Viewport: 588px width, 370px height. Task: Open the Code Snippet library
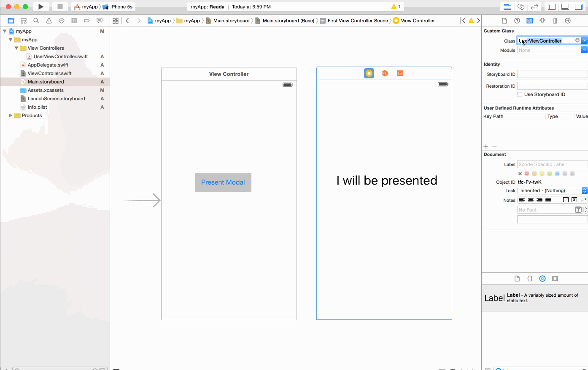[530, 279]
